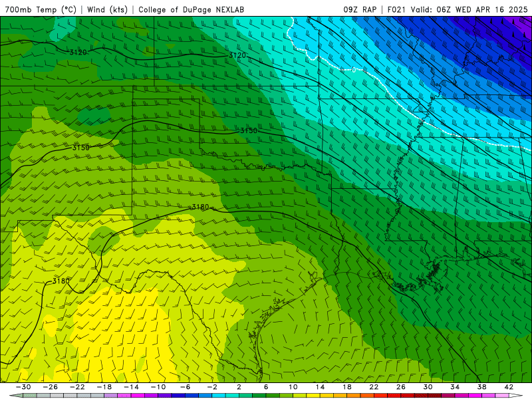The width and height of the screenshot is (532, 399).
Task: Click the "38" color bar value
Action: point(481,387)
